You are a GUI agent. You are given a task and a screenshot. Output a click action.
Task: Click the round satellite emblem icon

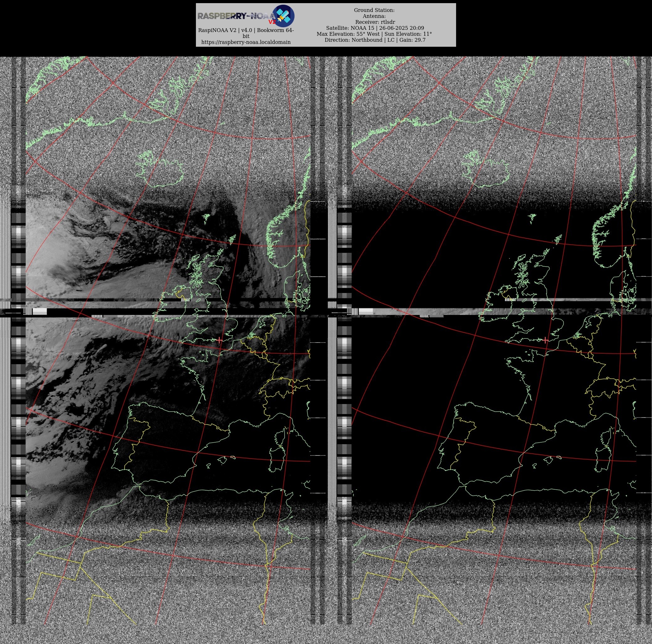pos(283,16)
